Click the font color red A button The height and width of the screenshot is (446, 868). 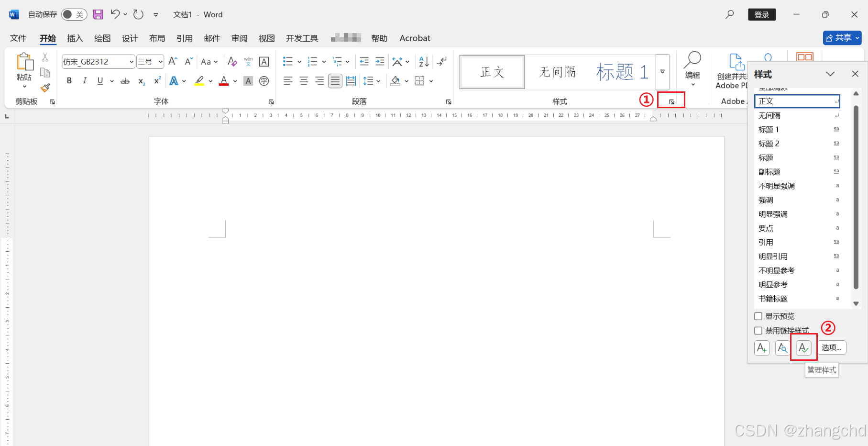pyautogui.click(x=224, y=81)
